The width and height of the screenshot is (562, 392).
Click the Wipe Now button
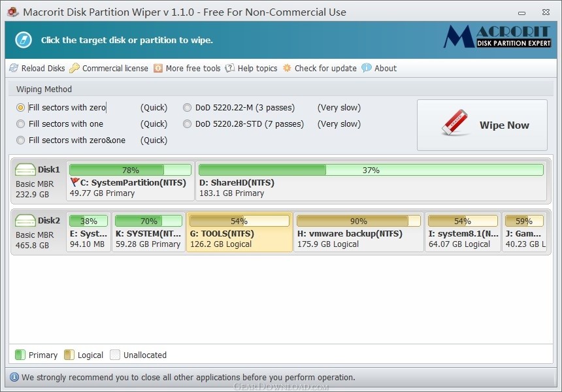pos(482,125)
